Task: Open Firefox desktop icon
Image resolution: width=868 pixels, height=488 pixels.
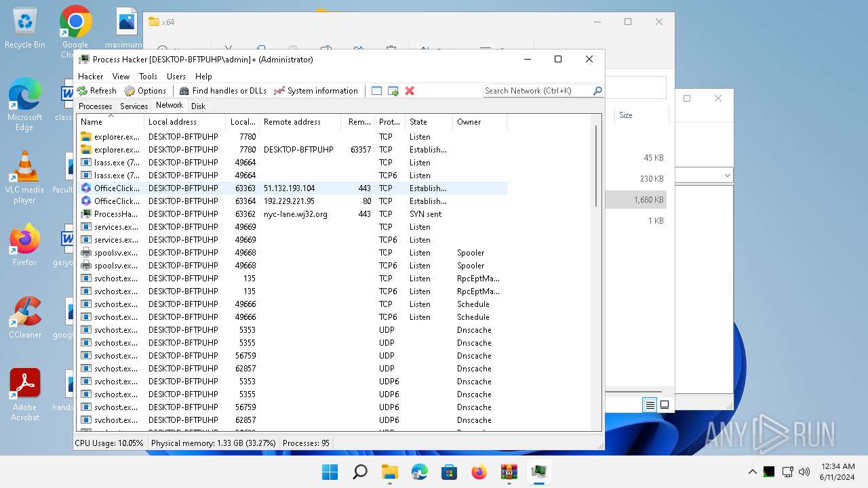Action: (x=25, y=245)
